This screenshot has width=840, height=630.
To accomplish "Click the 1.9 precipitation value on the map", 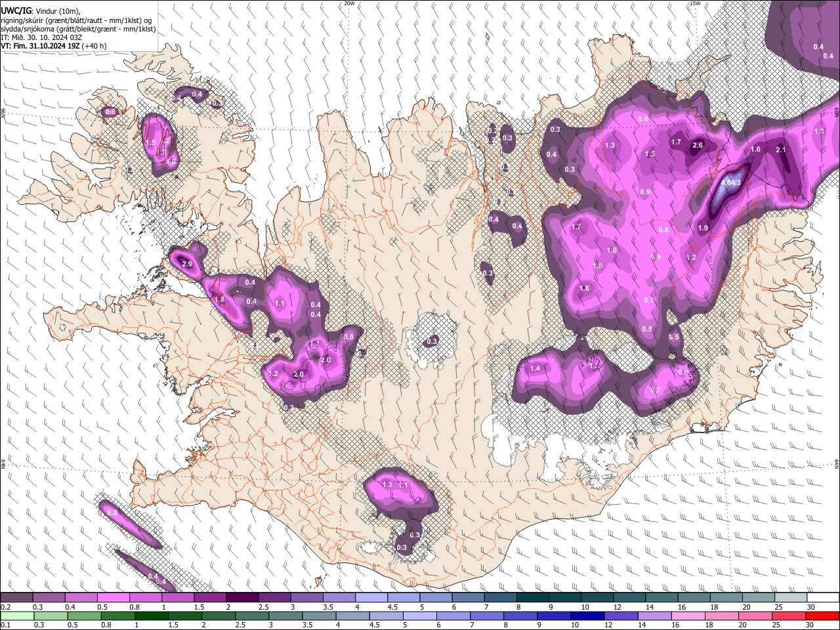I will (703, 228).
